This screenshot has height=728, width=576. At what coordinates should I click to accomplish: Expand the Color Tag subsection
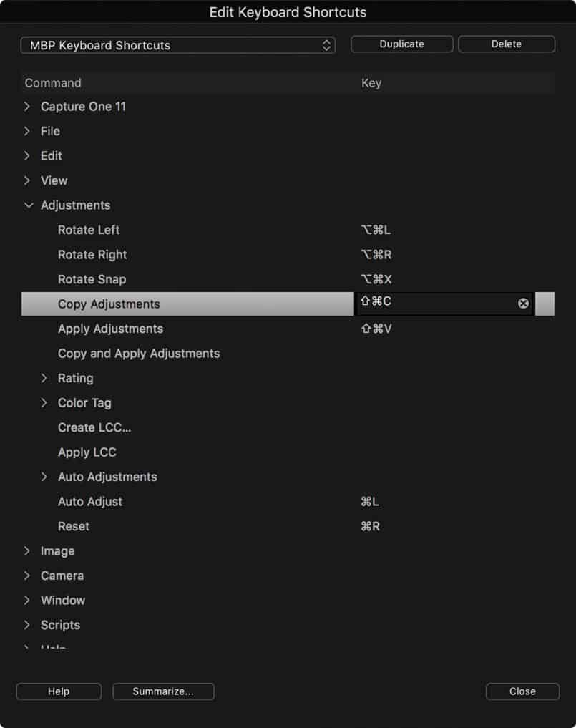pos(44,402)
